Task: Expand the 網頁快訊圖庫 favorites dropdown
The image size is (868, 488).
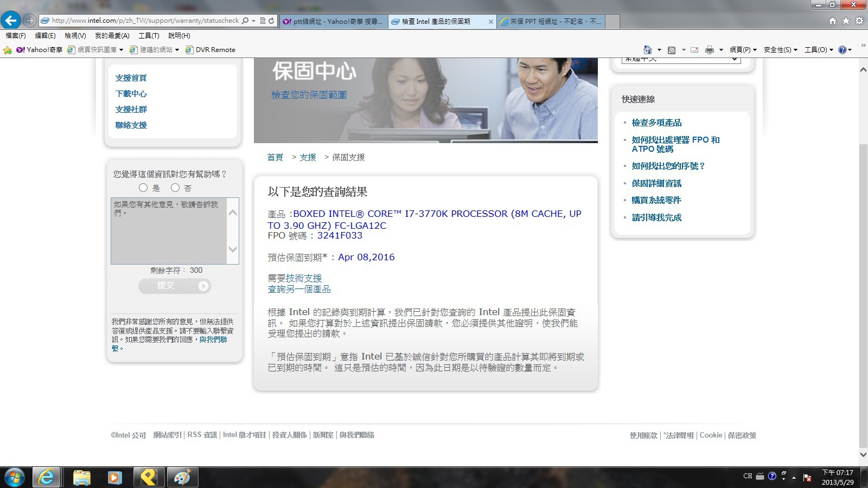Action: coord(121,50)
